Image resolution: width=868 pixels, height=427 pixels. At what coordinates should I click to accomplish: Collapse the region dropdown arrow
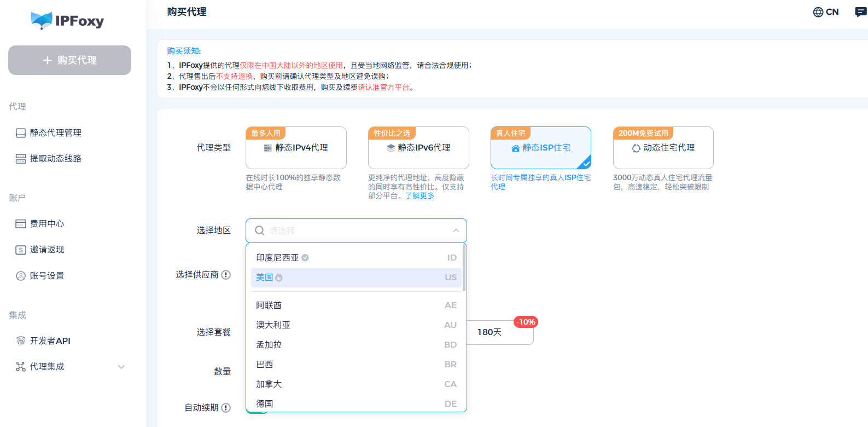(456, 231)
